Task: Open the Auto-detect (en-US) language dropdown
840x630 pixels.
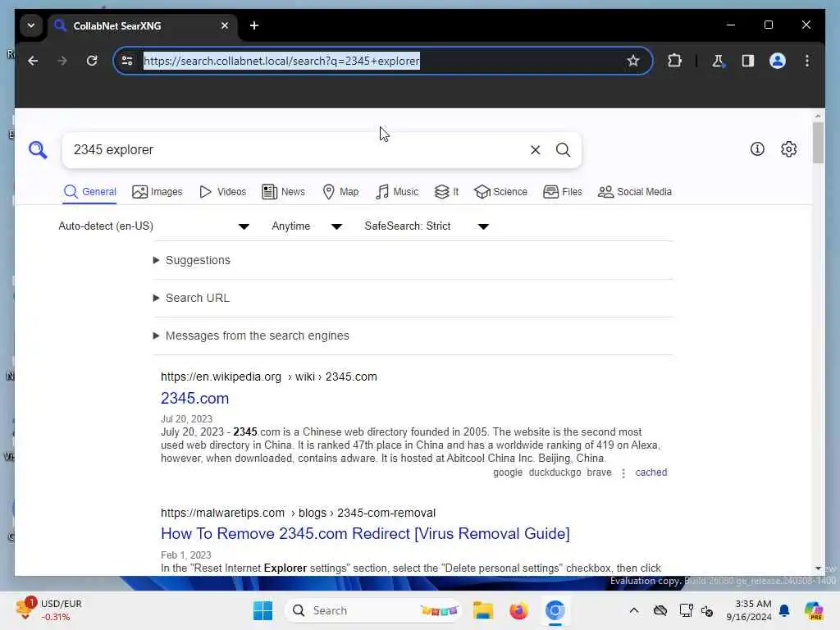Action: (x=154, y=226)
